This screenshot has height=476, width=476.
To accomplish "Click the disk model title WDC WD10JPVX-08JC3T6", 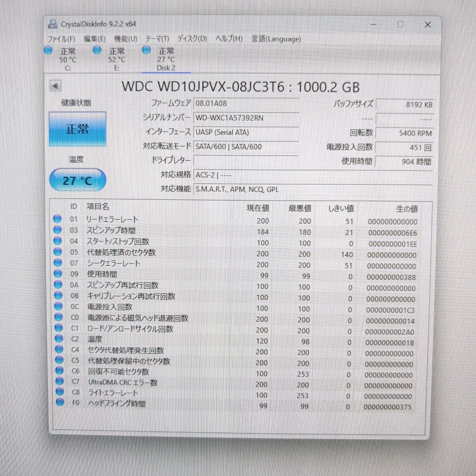I will pos(203,86).
